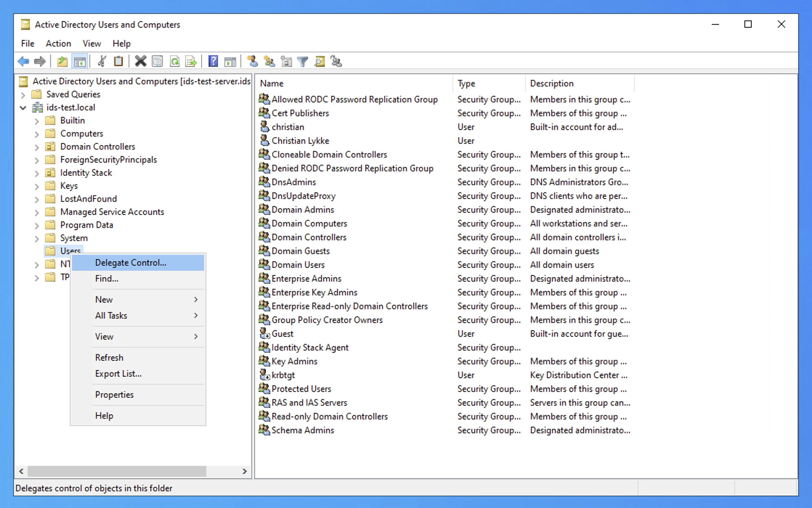Click the tree pane right scroll arrow
The image size is (812, 508).
(x=244, y=471)
